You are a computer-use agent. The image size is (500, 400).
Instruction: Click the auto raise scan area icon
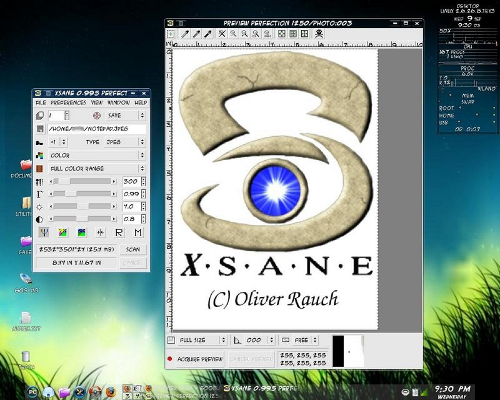(293, 34)
